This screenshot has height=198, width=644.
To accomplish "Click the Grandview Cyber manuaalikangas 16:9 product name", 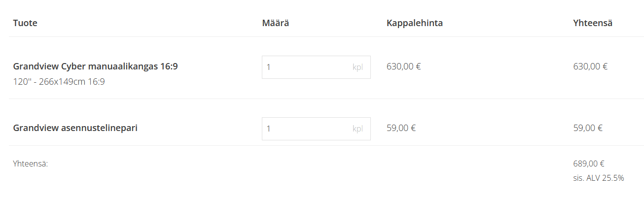I will tap(95, 66).
